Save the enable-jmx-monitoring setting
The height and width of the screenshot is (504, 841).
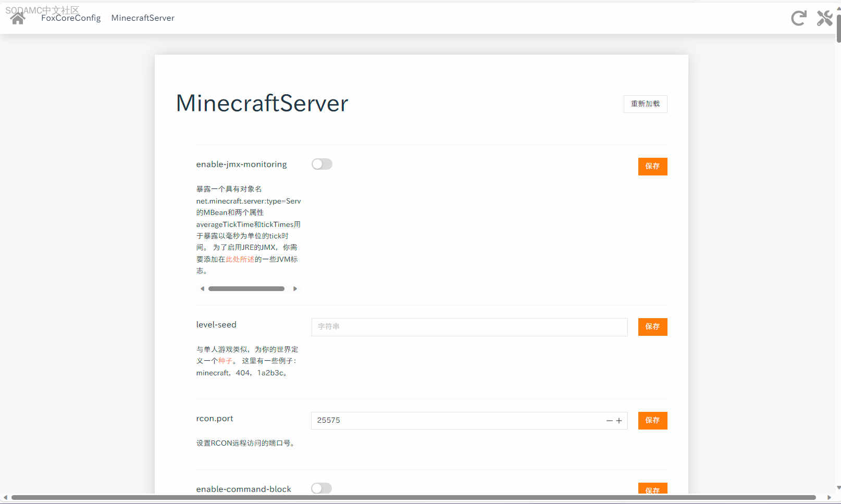tap(652, 166)
